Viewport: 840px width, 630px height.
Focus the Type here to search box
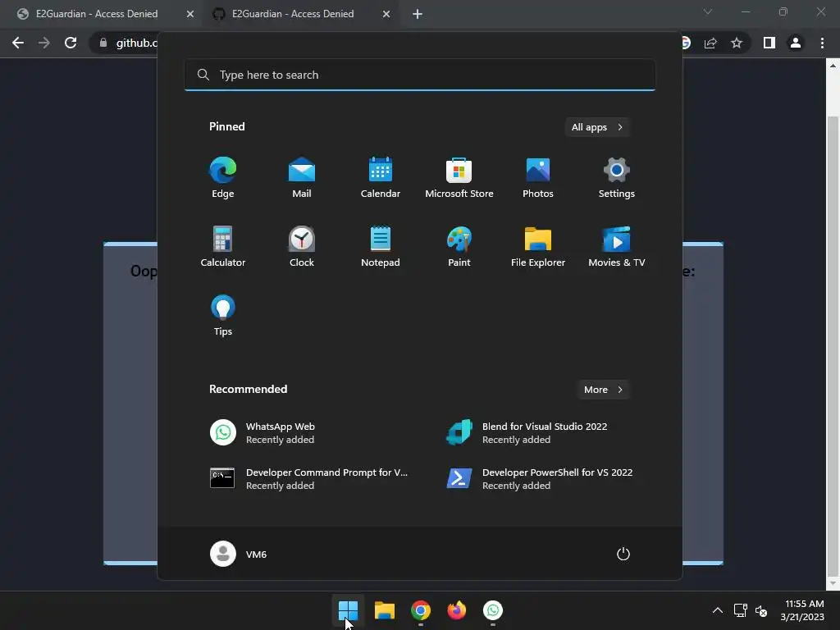pyautogui.click(x=420, y=75)
